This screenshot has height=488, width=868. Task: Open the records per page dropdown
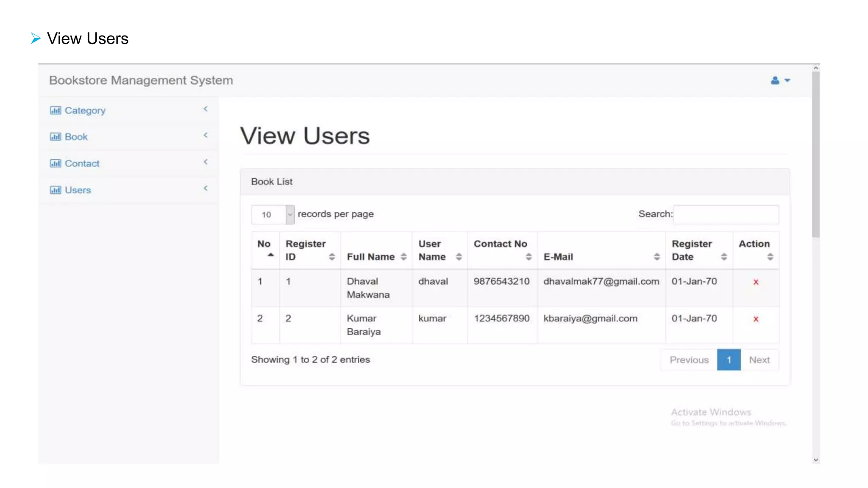pyautogui.click(x=273, y=215)
